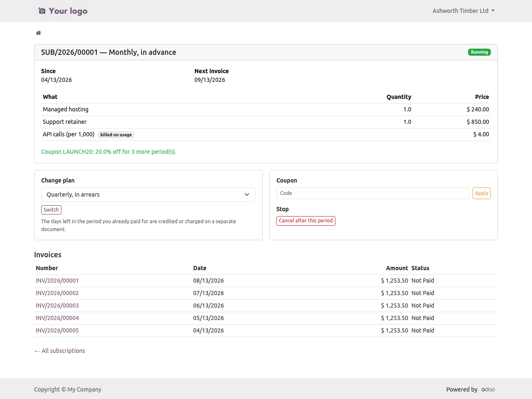Screen dimensions: 532x399
Task: Focus the coupon Code input field
Action: click(373, 193)
